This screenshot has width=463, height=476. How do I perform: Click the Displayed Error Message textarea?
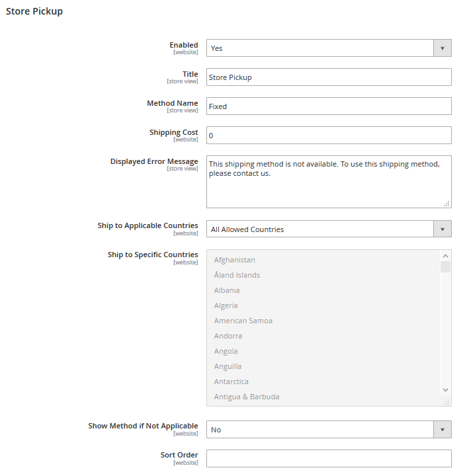point(329,182)
